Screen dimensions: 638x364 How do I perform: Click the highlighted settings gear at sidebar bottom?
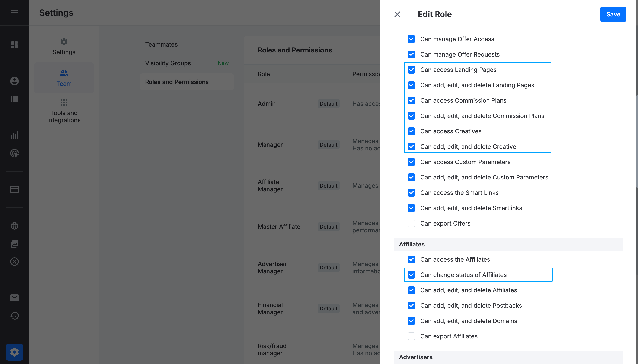tap(15, 352)
